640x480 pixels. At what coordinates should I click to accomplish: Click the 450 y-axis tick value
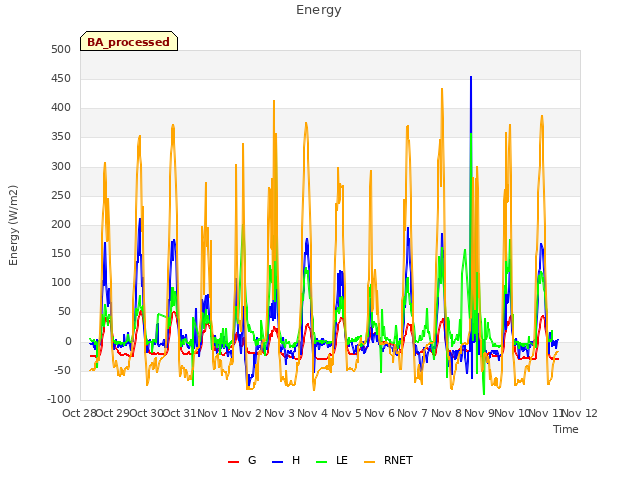pos(61,78)
